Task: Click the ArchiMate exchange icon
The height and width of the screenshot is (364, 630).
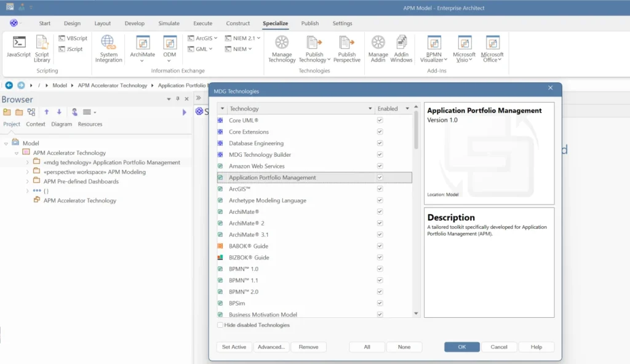Action: [x=143, y=42]
